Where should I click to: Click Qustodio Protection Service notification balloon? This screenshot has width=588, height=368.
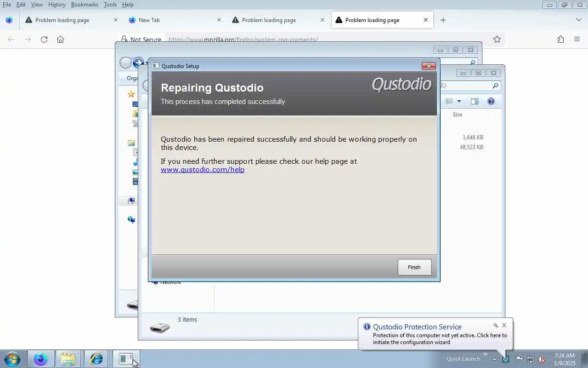pyautogui.click(x=435, y=334)
